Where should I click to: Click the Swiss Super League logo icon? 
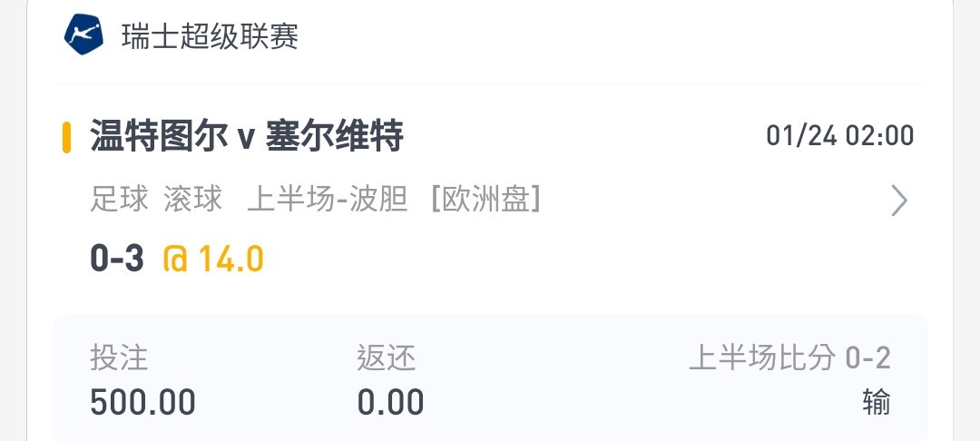coord(83,34)
